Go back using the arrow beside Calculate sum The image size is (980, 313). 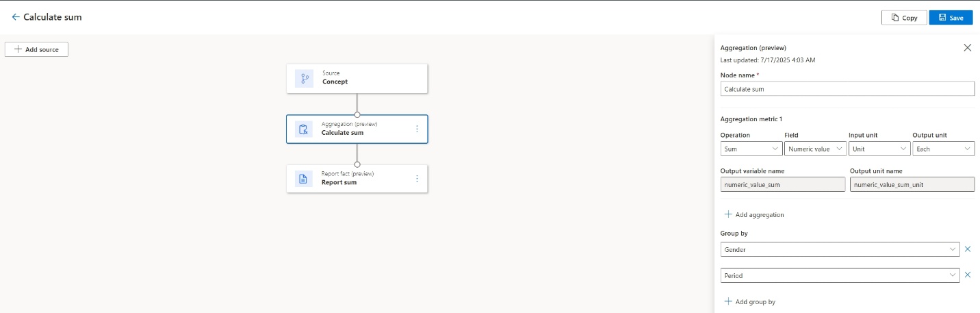click(x=16, y=17)
